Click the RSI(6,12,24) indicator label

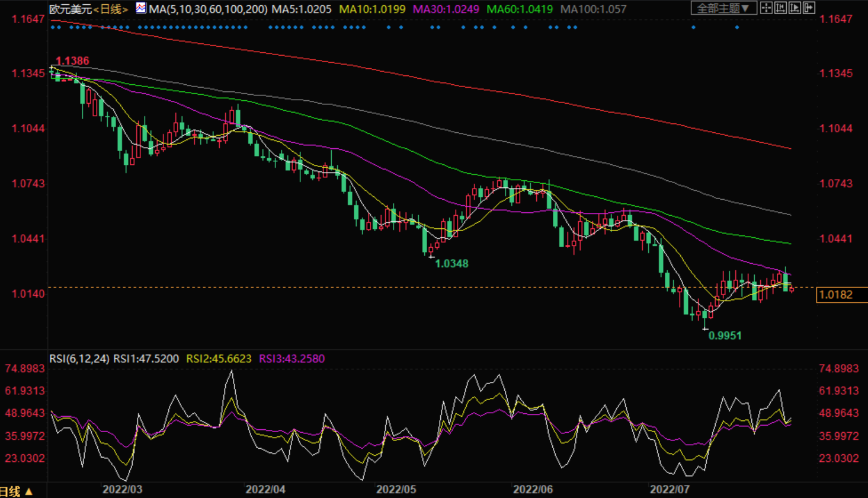click(79, 359)
